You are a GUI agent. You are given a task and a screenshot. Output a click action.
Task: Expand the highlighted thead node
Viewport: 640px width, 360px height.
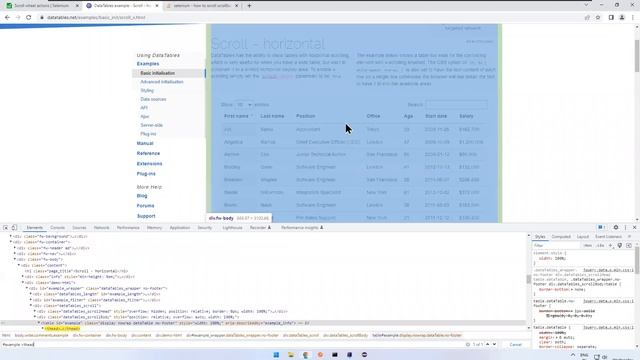click(x=43, y=329)
